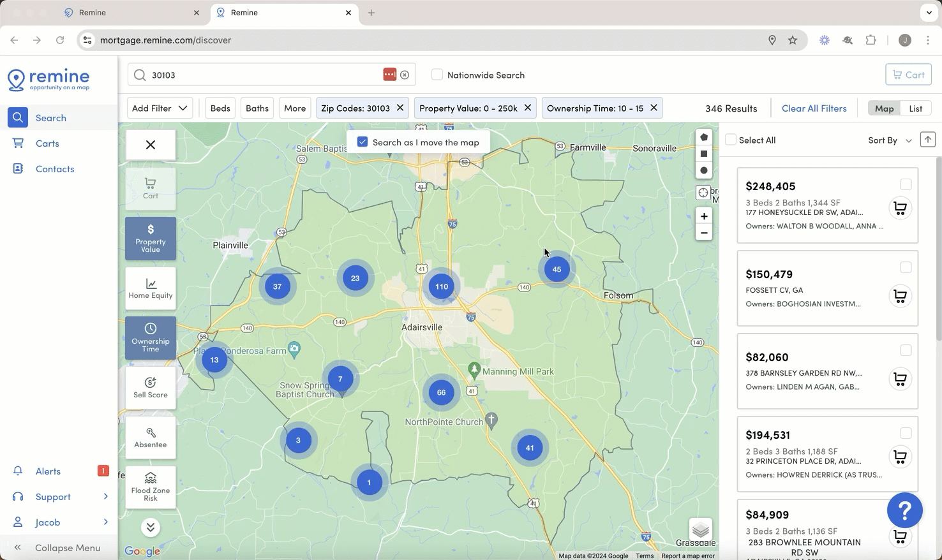The image size is (942, 560).
Task: Add $84,909 listing to cart
Action: coord(900,536)
